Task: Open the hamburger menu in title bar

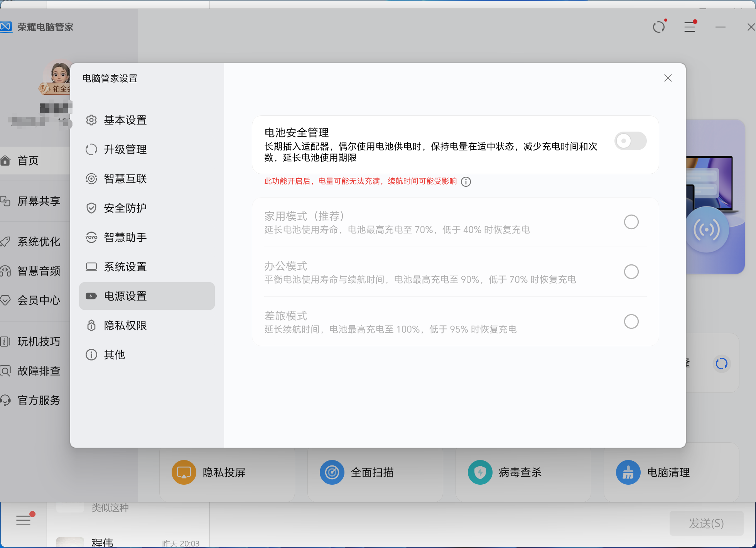Action: tap(690, 27)
